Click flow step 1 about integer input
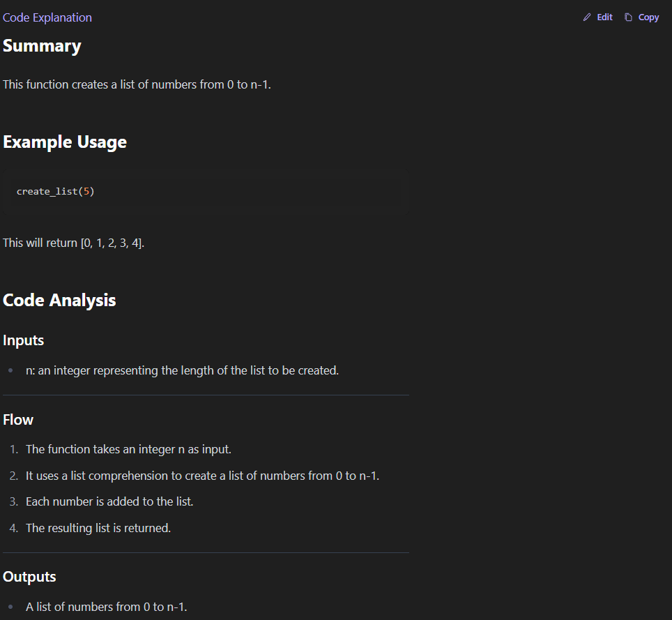The image size is (672, 620). click(128, 450)
